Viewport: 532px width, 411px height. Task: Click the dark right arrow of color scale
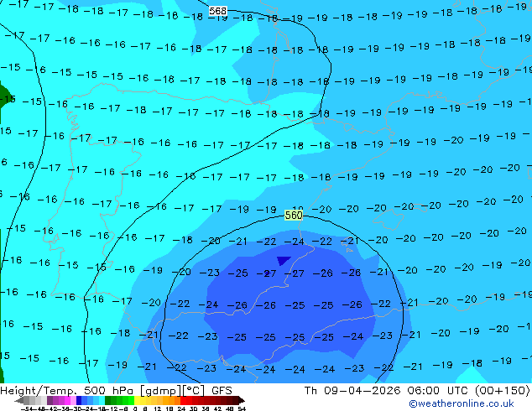(x=242, y=400)
